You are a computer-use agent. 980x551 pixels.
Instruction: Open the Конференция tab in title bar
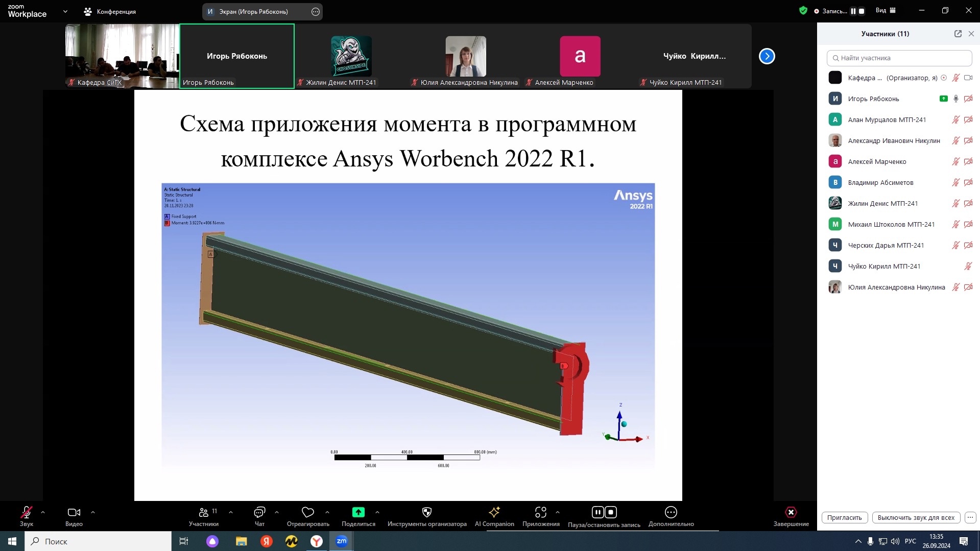110,11
